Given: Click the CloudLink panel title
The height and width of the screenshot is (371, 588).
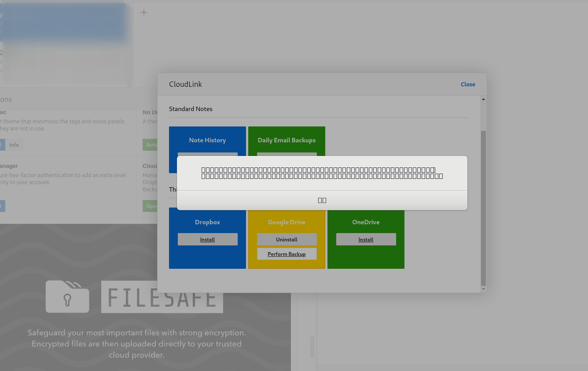Looking at the screenshot, I should (x=186, y=84).
